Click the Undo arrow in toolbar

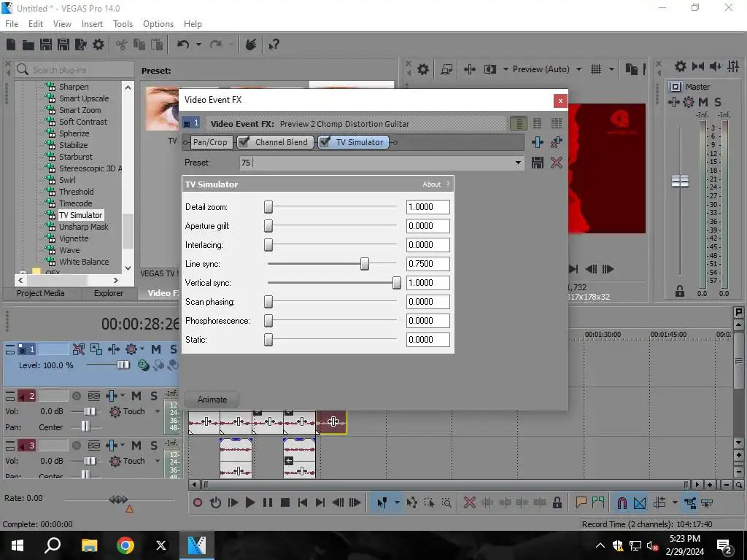coord(183,44)
